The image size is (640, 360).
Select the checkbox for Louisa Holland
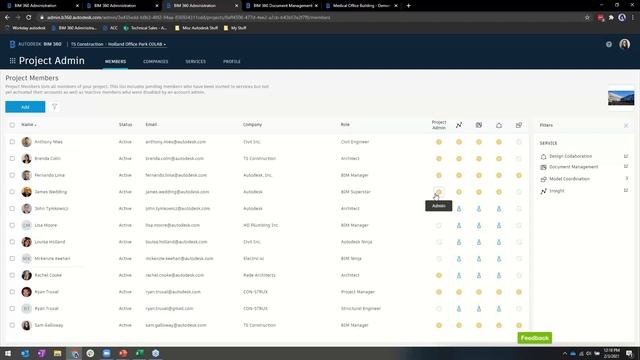tap(12, 242)
